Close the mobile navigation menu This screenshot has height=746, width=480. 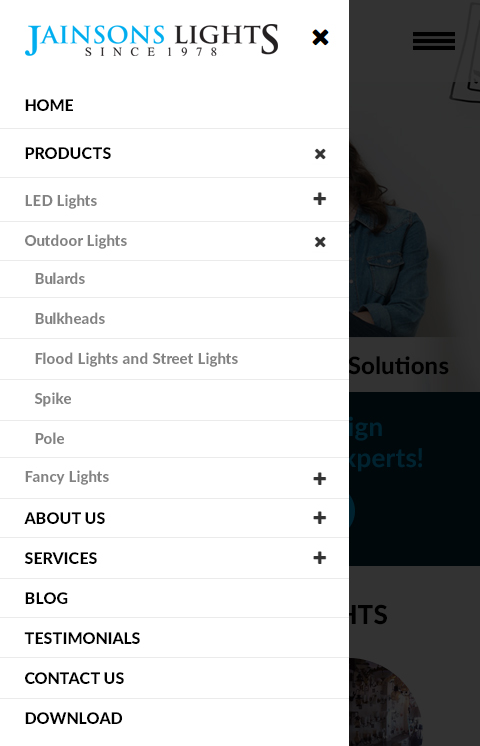click(x=320, y=37)
